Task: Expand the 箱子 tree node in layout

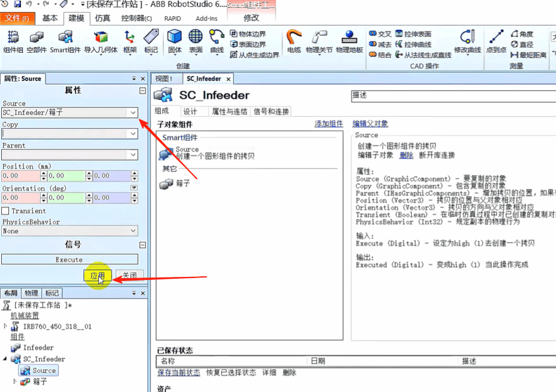Action: (15, 381)
